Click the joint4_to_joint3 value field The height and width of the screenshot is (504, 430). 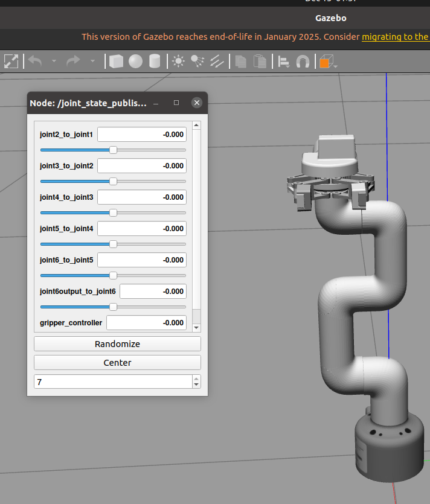pos(141,197)
